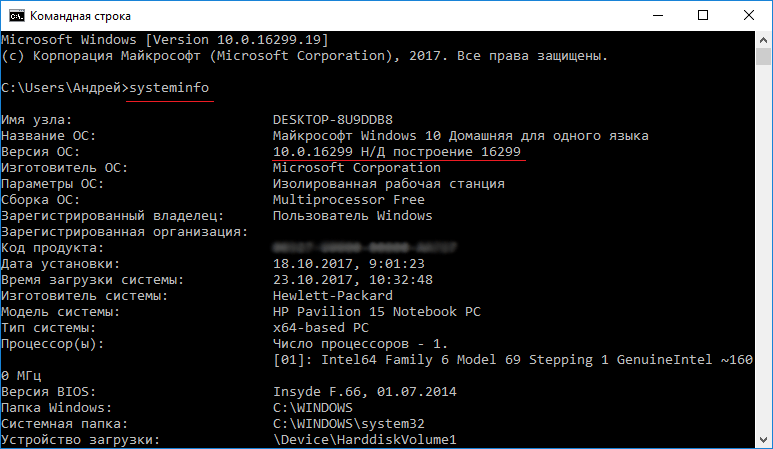Click the label 'Версия ОС:'
The image size is (773, 449).
(40, 151)
